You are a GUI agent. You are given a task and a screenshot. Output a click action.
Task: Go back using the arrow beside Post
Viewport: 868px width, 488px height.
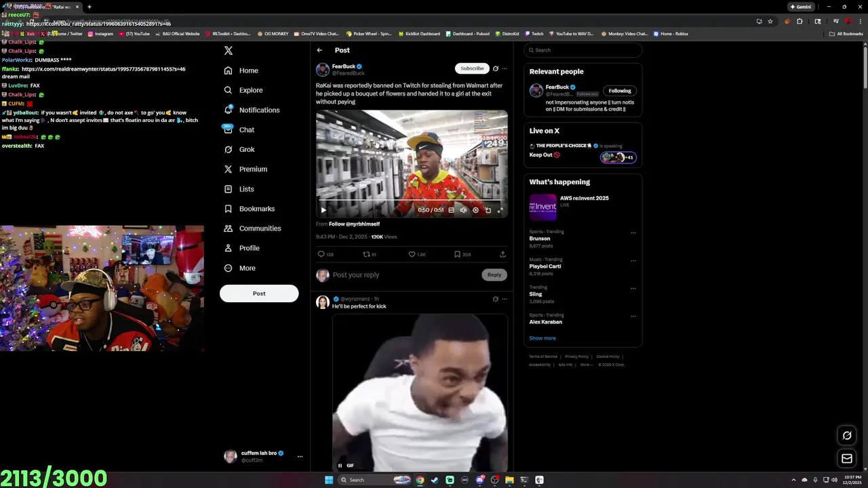(x=319, y=50)
